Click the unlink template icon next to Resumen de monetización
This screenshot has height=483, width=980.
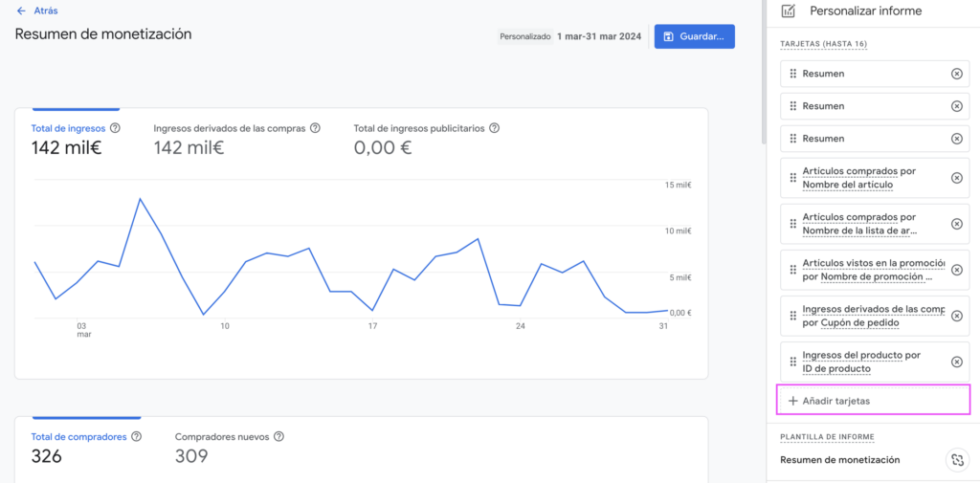[x=957, y=460]
